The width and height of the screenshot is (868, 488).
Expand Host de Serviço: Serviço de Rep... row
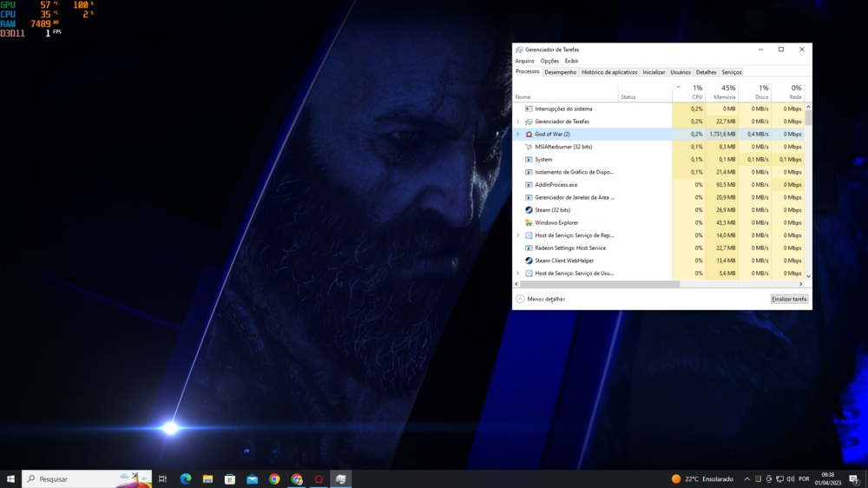pyautogui.click(x=518, y=235)
